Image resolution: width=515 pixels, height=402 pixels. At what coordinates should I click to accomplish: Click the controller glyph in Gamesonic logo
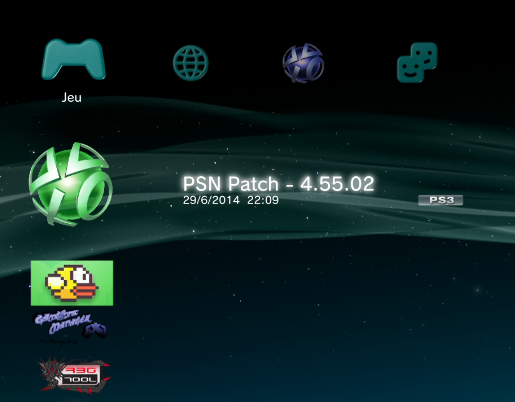(x=96, y=330)
